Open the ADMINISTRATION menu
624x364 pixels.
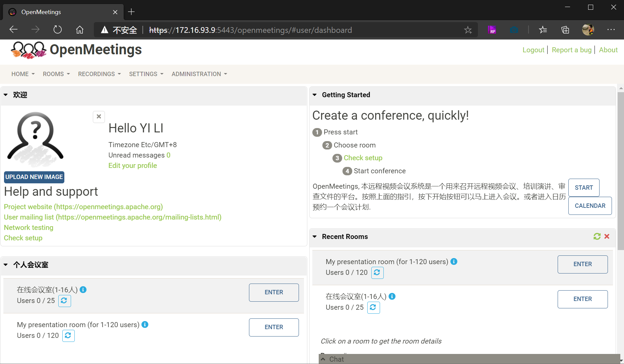tap(199, 74)
